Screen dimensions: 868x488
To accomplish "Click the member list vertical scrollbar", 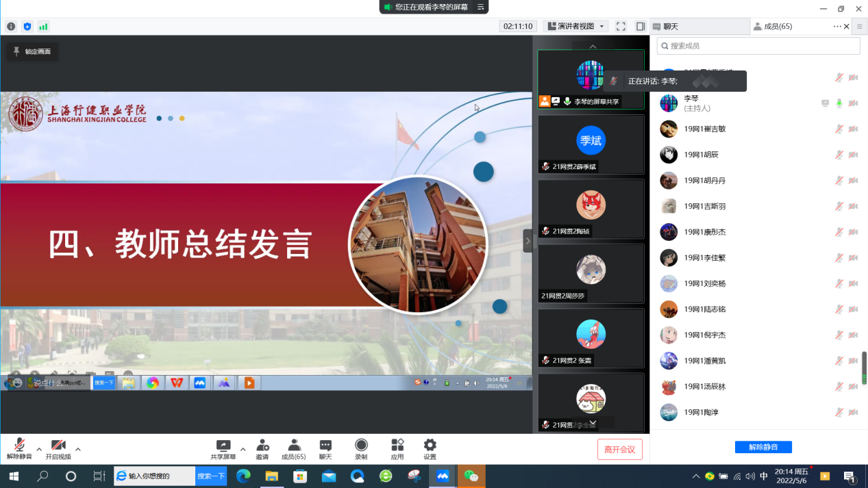I will pos(864,368).
